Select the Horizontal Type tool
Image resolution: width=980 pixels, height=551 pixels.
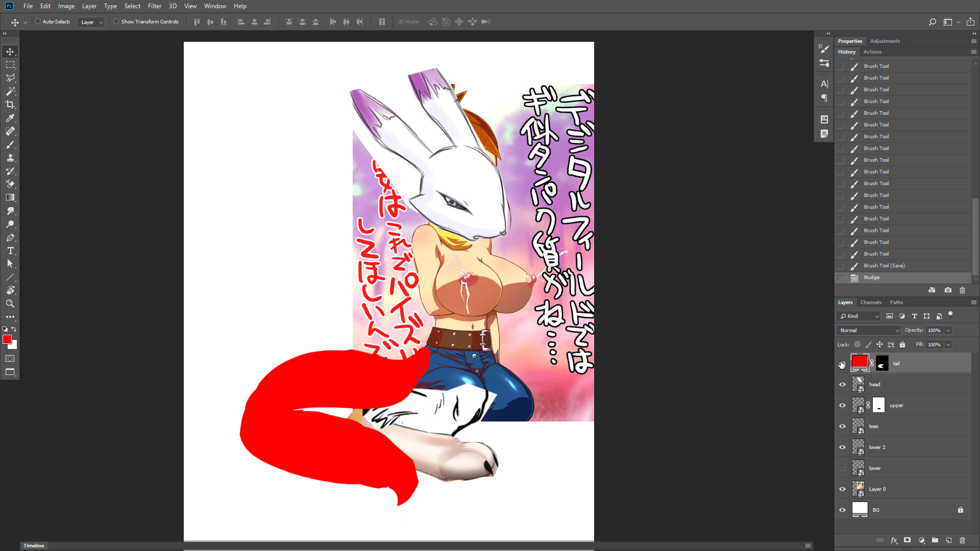click(x=10, y=251)
